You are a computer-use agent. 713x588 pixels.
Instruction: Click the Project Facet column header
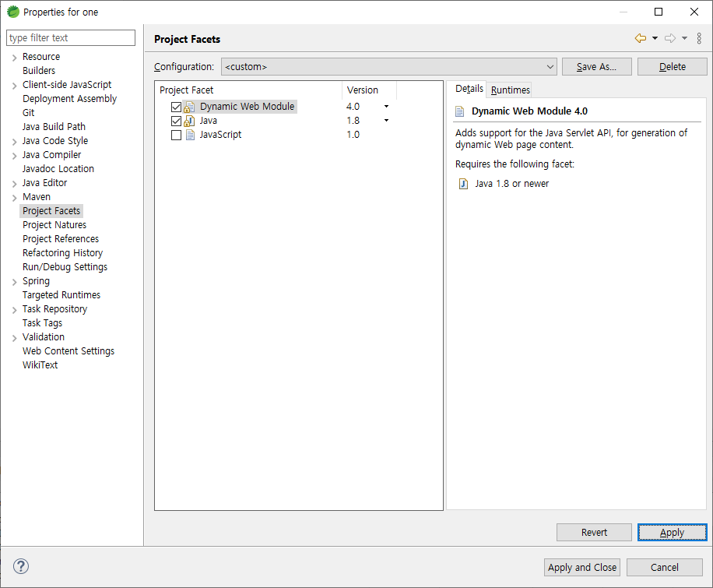tap(248, 90)
